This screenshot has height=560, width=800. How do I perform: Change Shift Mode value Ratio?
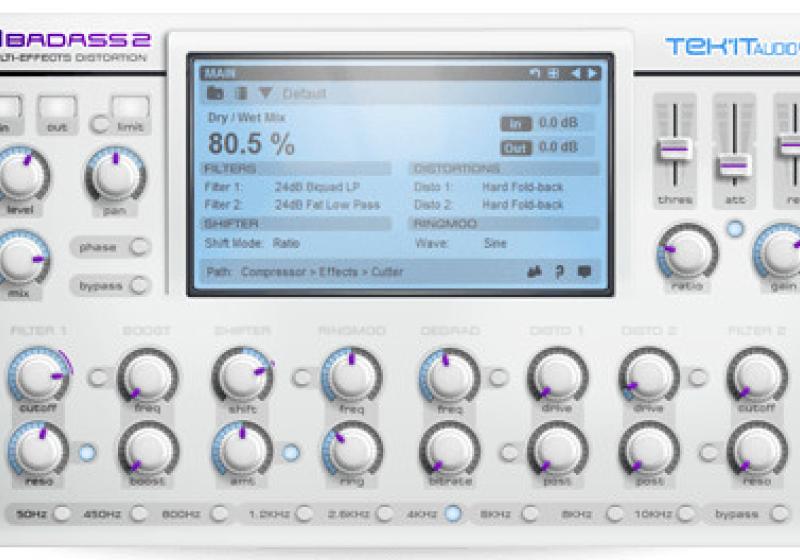coord(286,243)
